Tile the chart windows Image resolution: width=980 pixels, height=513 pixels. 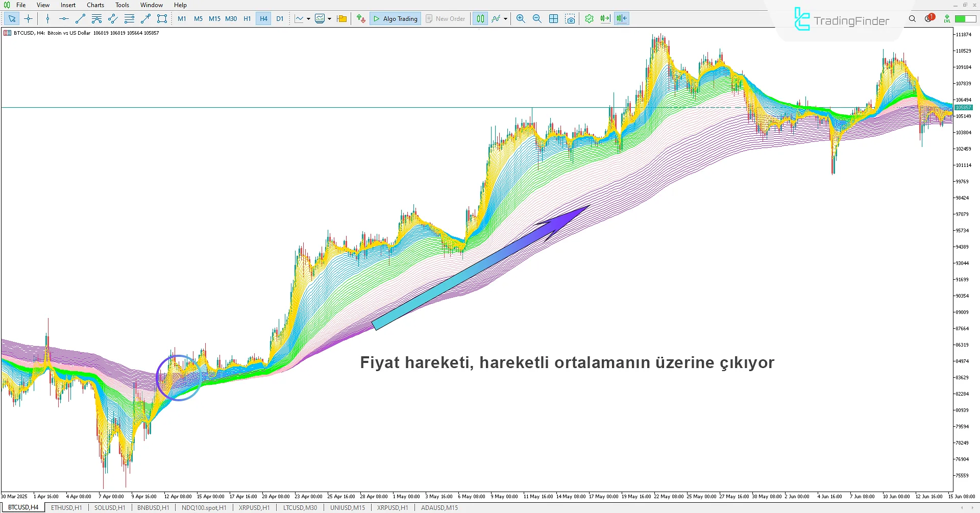pos(553,18)
